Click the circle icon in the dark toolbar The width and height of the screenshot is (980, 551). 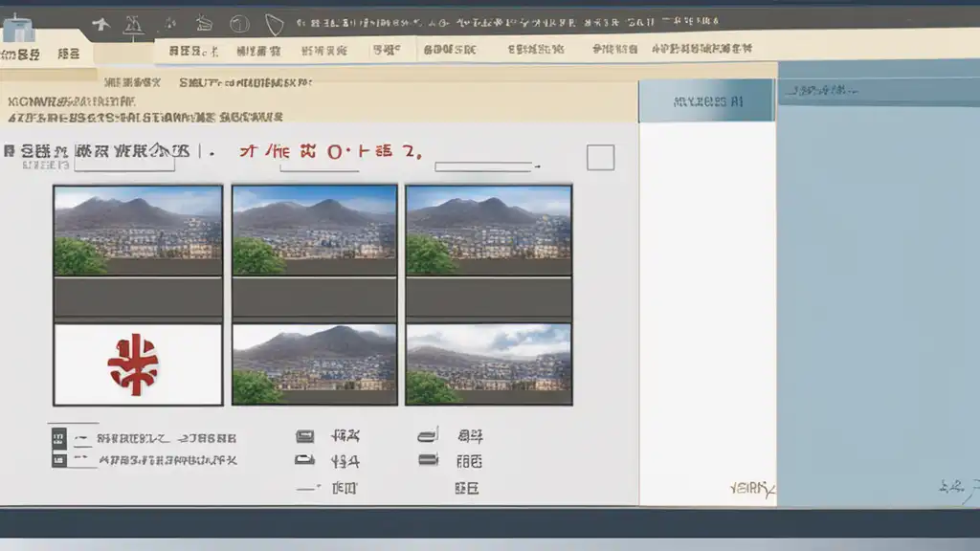(x=239, y=24)
